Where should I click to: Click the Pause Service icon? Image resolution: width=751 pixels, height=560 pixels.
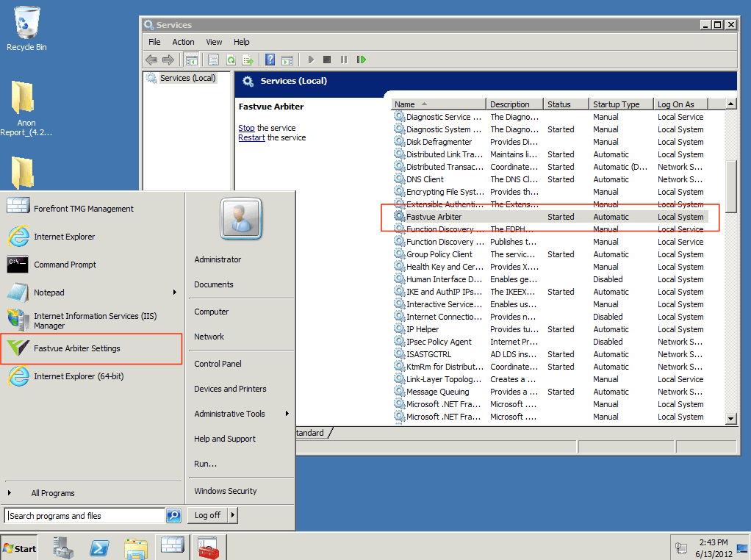(x=344, y=60)
